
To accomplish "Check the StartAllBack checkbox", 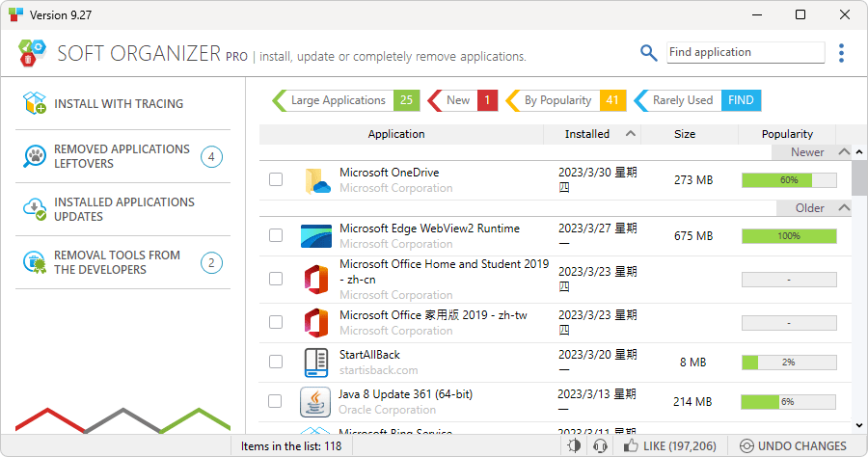I will click(276, 362).
